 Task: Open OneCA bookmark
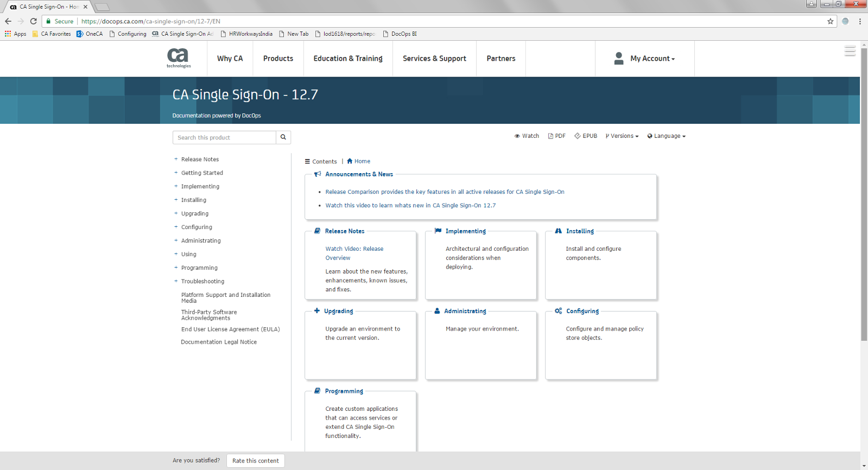point(90,34)
